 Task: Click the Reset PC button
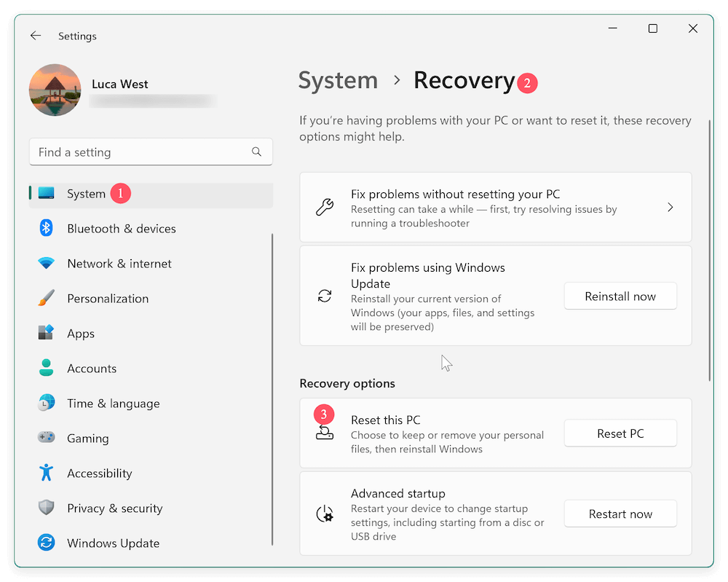620,433
